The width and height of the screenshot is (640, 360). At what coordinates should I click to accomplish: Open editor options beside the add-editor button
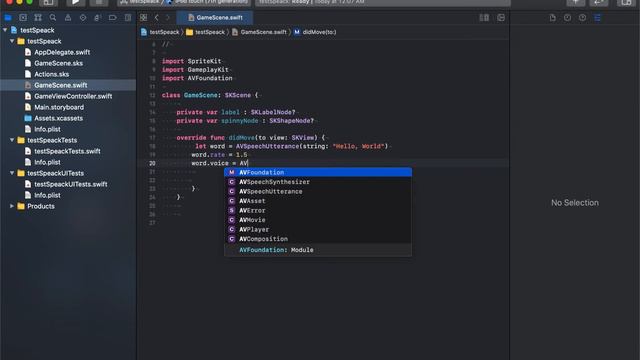click(484, 18)
